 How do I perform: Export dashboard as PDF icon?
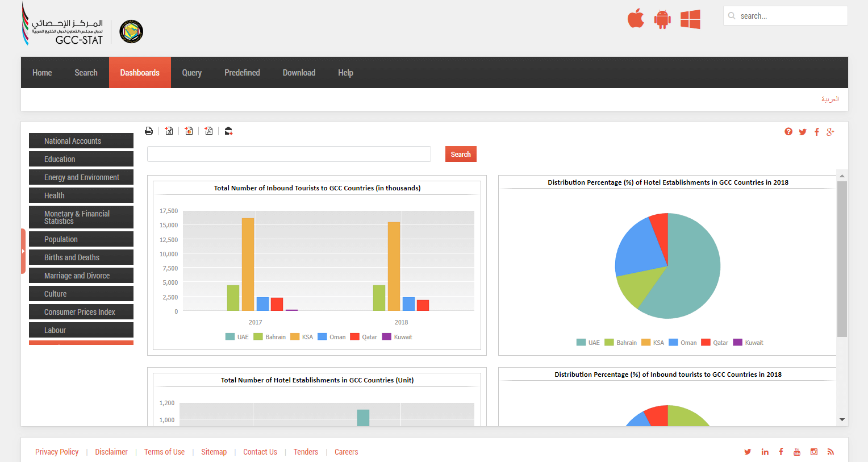(x=208, y=131)
